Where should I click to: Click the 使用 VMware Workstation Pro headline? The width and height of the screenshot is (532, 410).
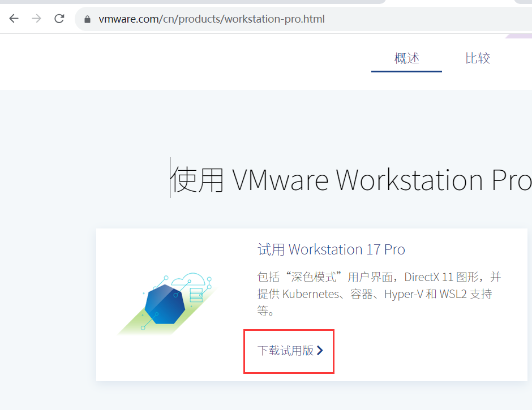[350, 180]
